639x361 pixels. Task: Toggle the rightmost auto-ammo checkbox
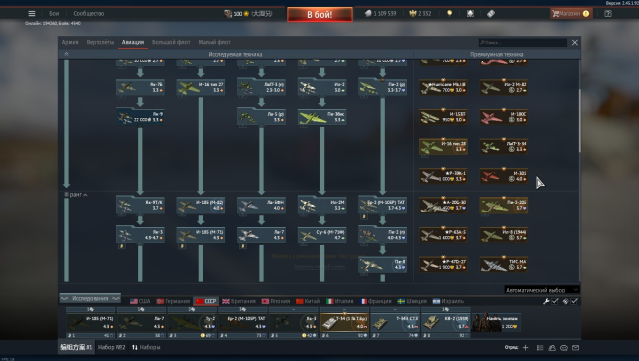[x=574, y=301]
